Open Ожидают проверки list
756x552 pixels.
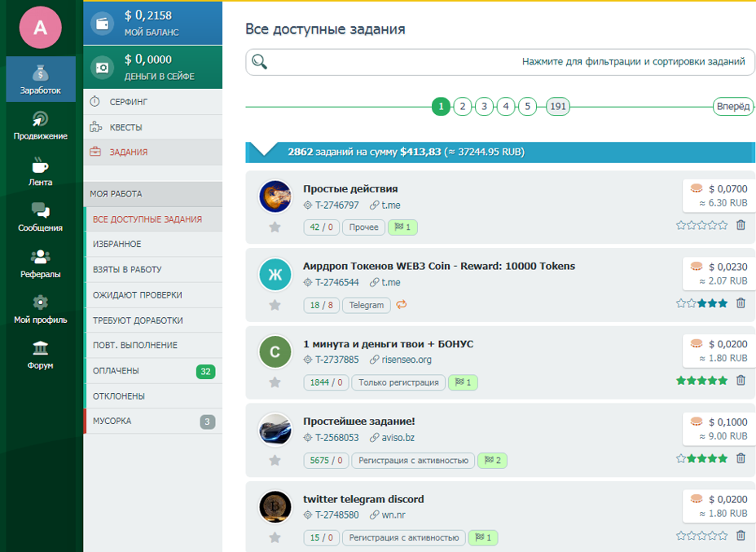154,295
